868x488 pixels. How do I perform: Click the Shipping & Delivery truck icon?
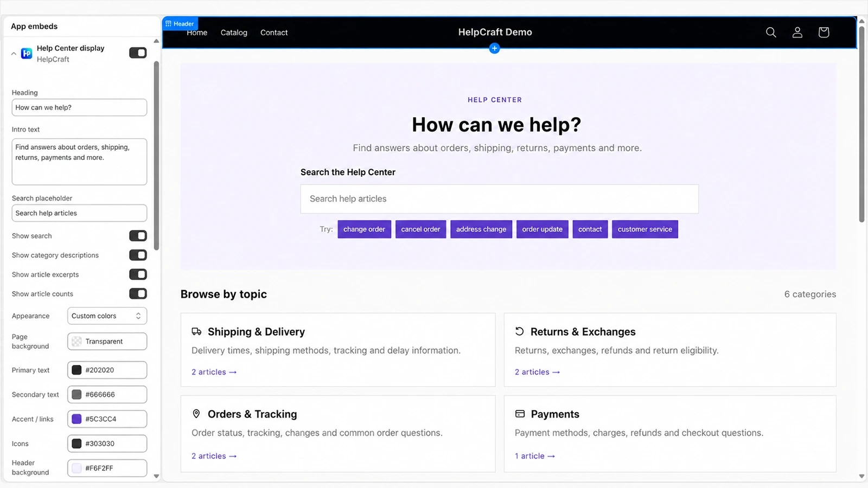(x=196, y=331)
